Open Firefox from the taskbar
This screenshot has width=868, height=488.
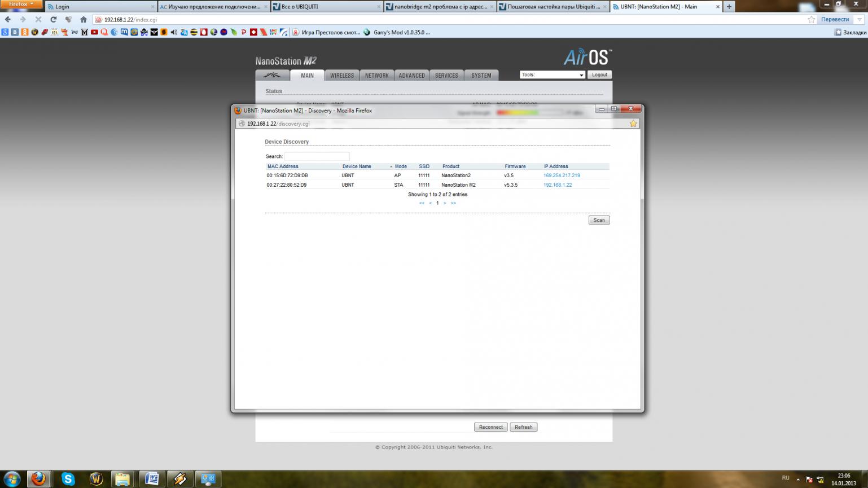click(x=38, y=479)
